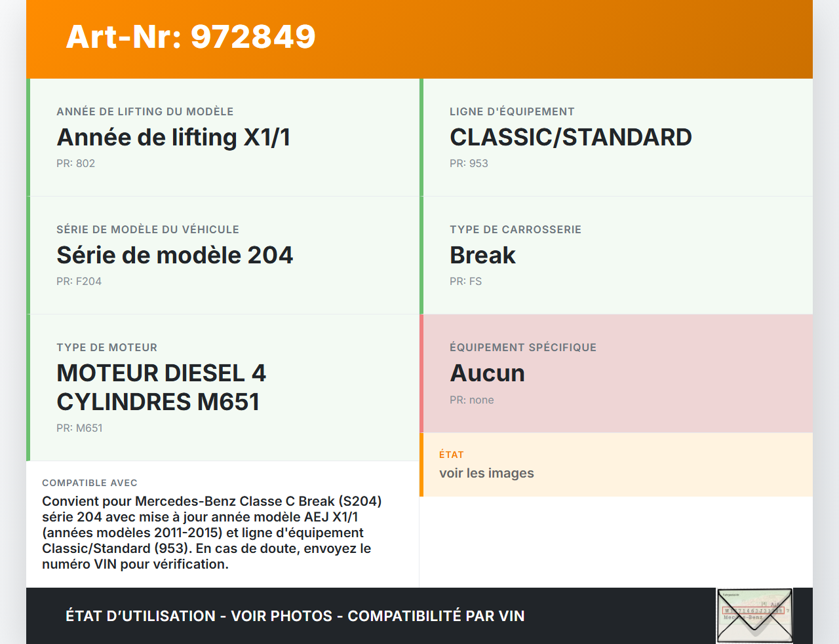Click the 'PR: M651' code
The height and width of the screenshot is (644, 839).
click(79, 428)
